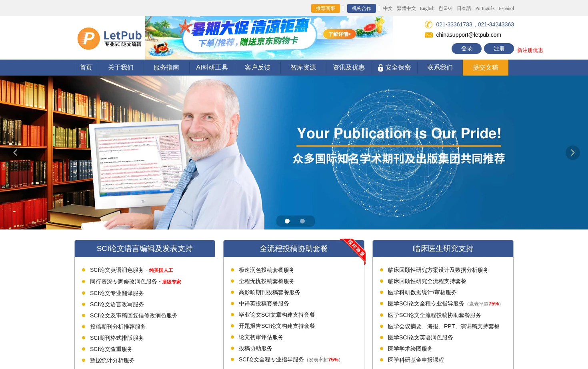Viewport: 588px width, 369px height.
Task: Click the 全流程投稿协助套餐 section header
Action: (x=294, y=249)
